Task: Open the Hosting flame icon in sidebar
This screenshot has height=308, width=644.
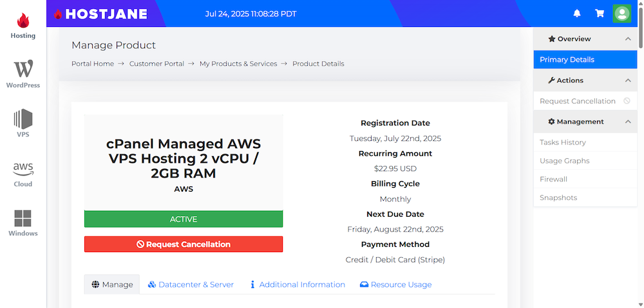Action: coord(23,21)
